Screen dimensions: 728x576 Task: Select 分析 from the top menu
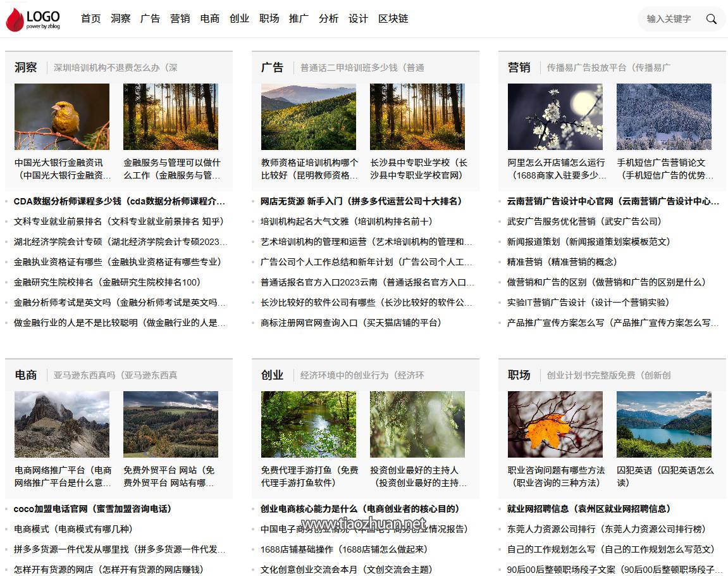click(x=328, y=18)
